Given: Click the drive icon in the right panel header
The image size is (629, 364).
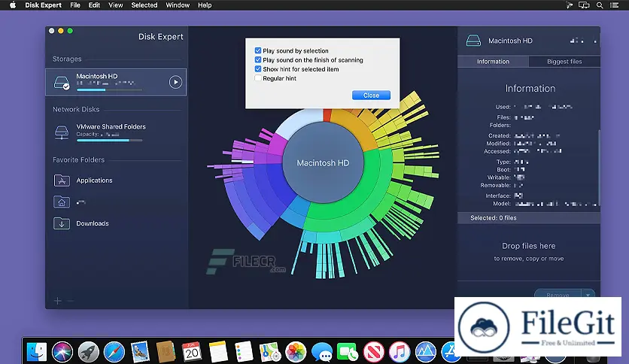Looking at the screenshot, I should [473, 41].
